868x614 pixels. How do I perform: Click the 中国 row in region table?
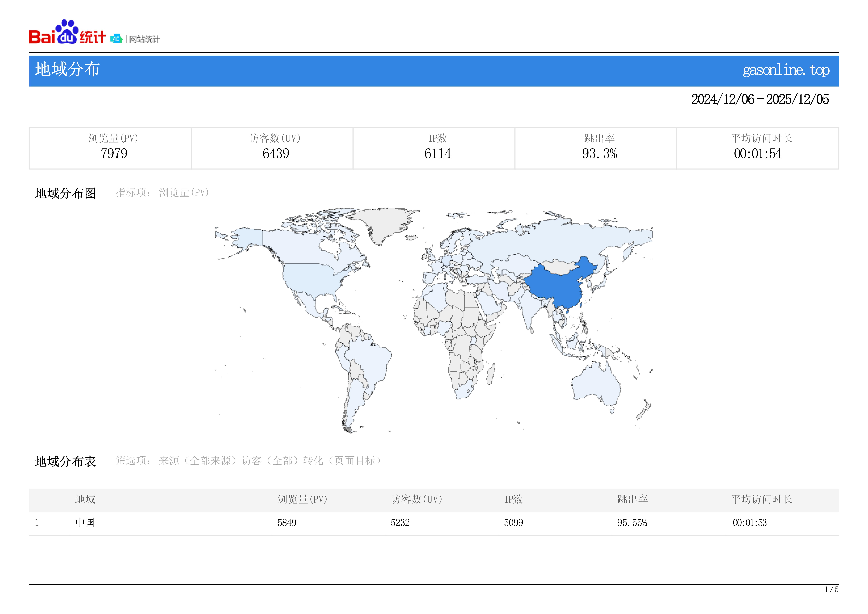pos(85,522)
